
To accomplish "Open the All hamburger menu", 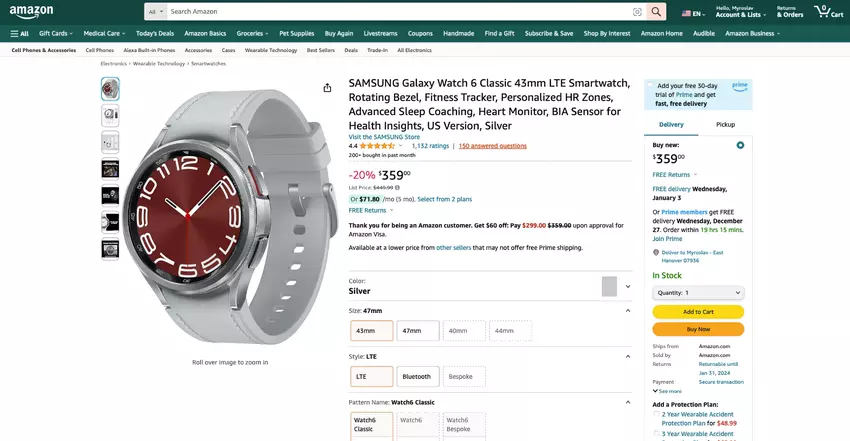I will pyautogui.click(x=19, y=33).
